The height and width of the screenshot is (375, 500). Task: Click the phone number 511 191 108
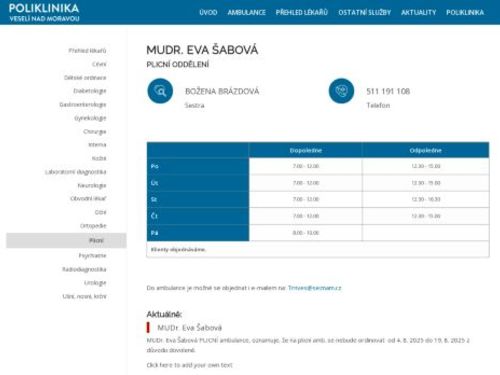(388, 91)
